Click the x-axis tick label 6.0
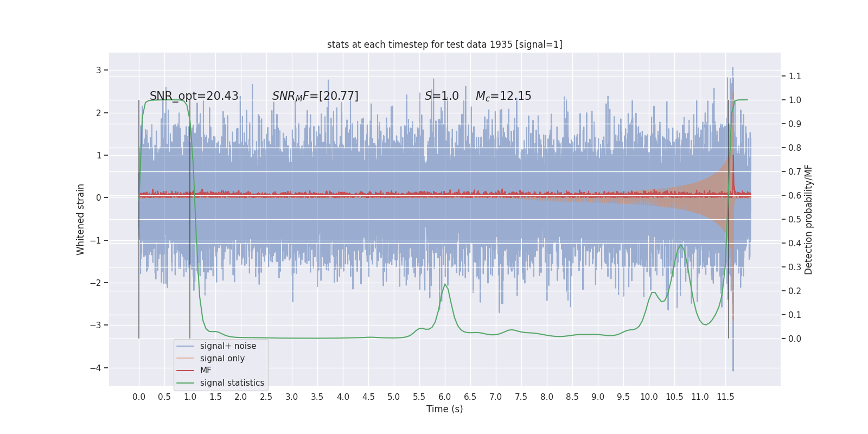Viewport: 868px width, 434px height. pyautogui.click(x=445, y=397)
